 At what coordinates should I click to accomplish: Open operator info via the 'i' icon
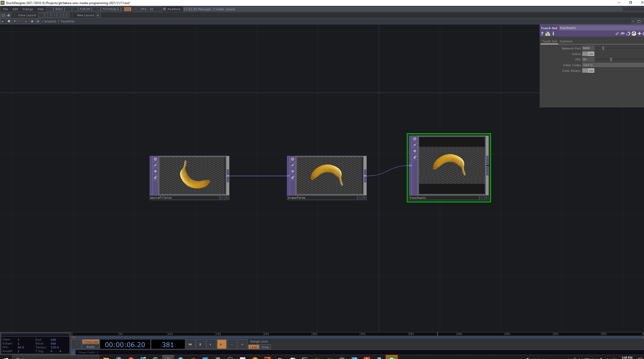point(553,34)
